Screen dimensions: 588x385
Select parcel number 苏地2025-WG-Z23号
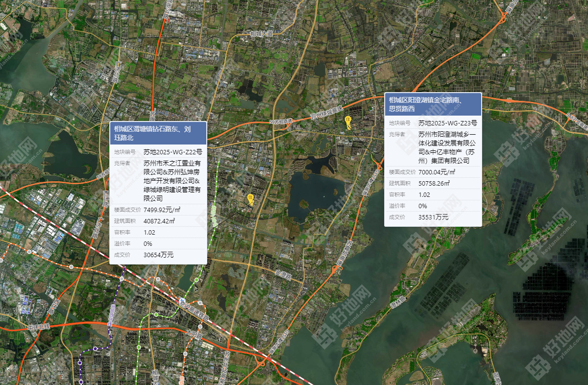[447, 122]
